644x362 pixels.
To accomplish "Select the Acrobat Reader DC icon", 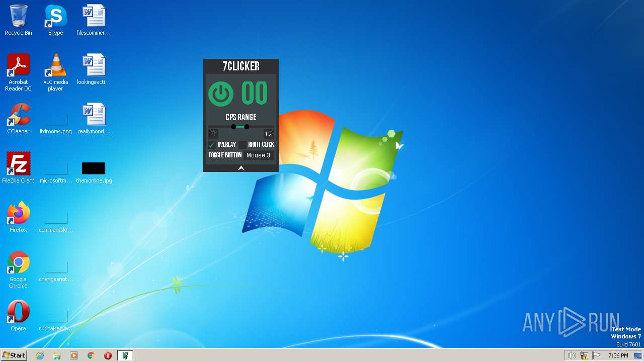I will [18, 72].
